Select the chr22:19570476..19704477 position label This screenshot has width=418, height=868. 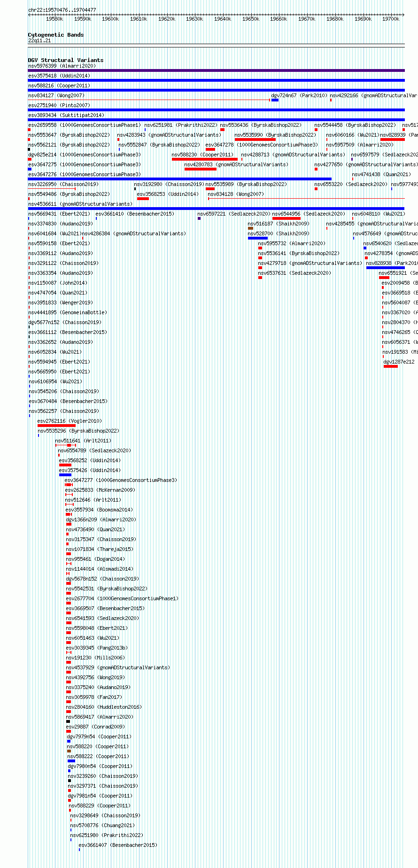click(62, 10)
